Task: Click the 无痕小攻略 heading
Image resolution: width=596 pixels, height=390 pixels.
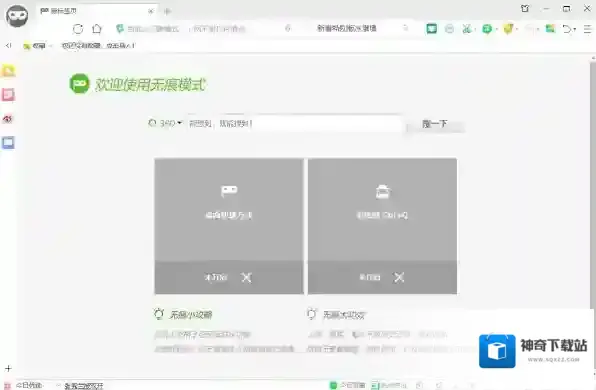Action: click(190, 315)
